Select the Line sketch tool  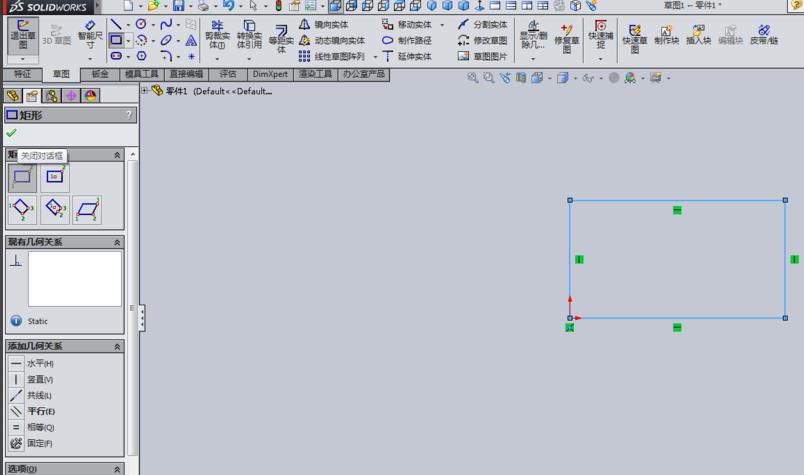[x=116, y=24]
